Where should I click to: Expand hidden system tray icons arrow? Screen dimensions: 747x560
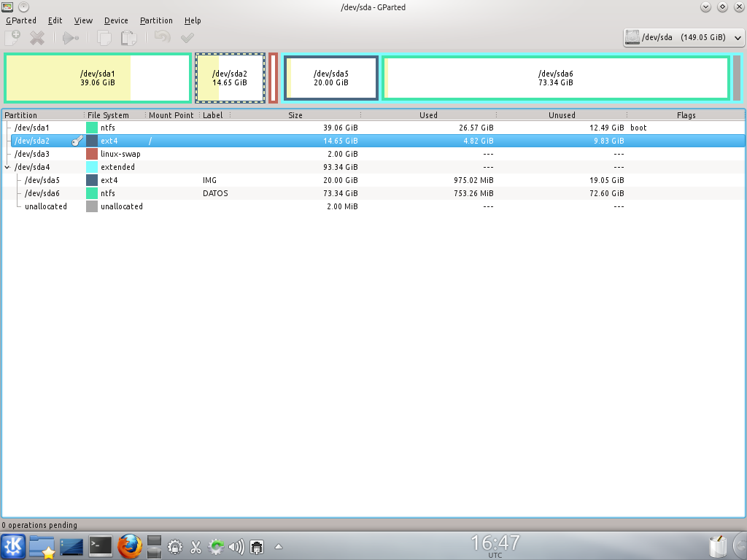278,546
